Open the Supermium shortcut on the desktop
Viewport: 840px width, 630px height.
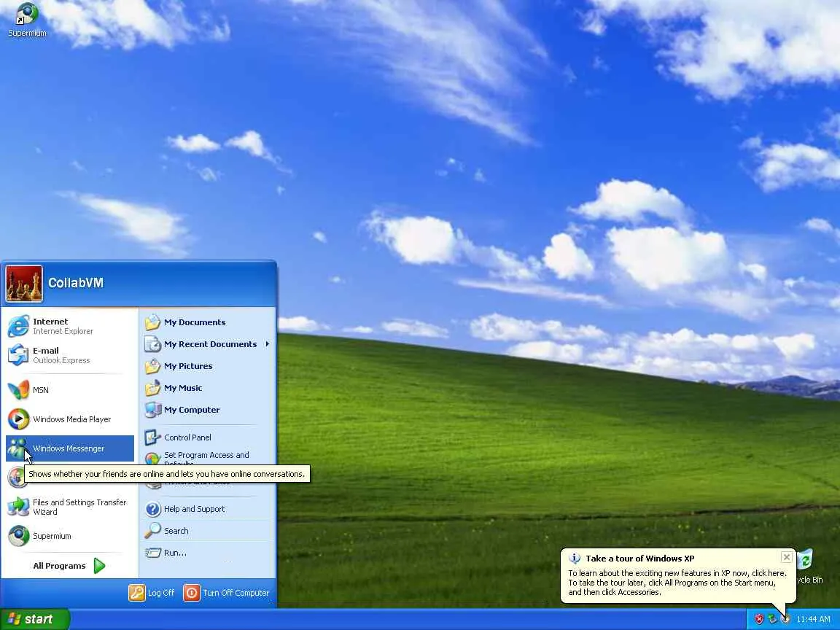point(27,20)
